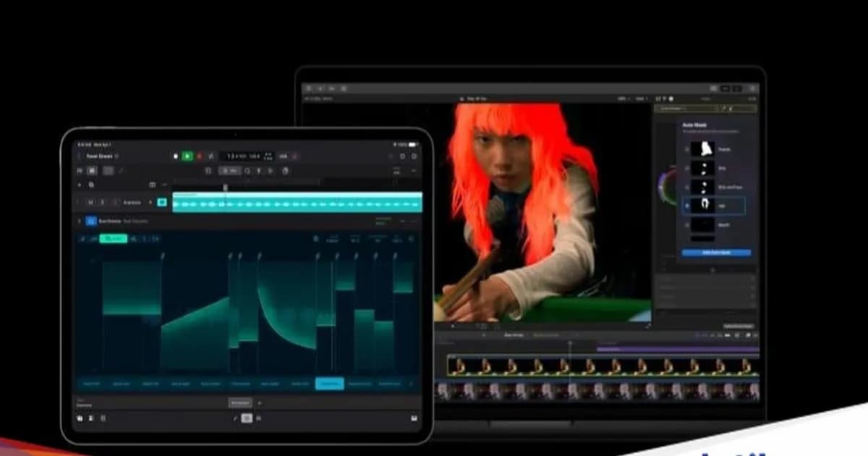Collapse the plug-in area with its chevron
The image size is (868, 456).
point(80,220)
